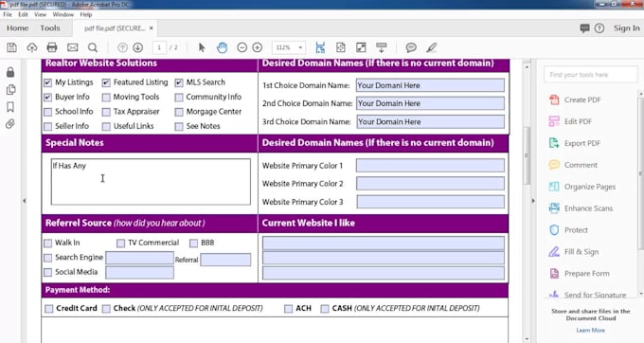Print the document with printer icon
The height and width of the screenshot is (343, 644).
[x=52, y=47]
